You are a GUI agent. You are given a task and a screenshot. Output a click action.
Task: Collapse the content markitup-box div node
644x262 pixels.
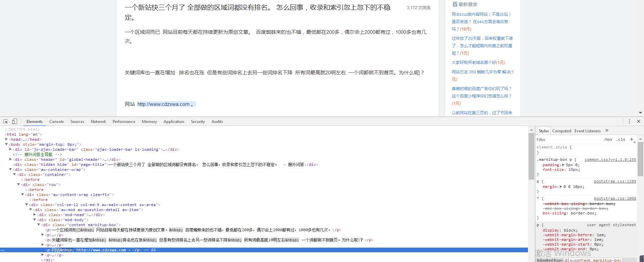pos(39,225)
